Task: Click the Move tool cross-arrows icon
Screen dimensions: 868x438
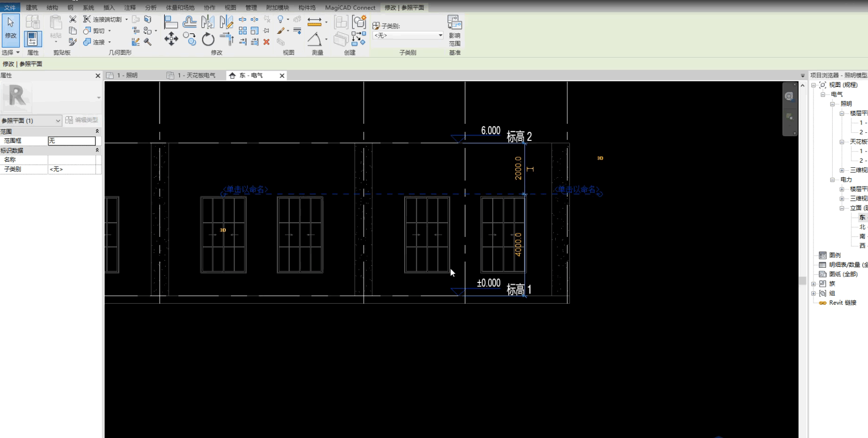Action: (171, 39)
